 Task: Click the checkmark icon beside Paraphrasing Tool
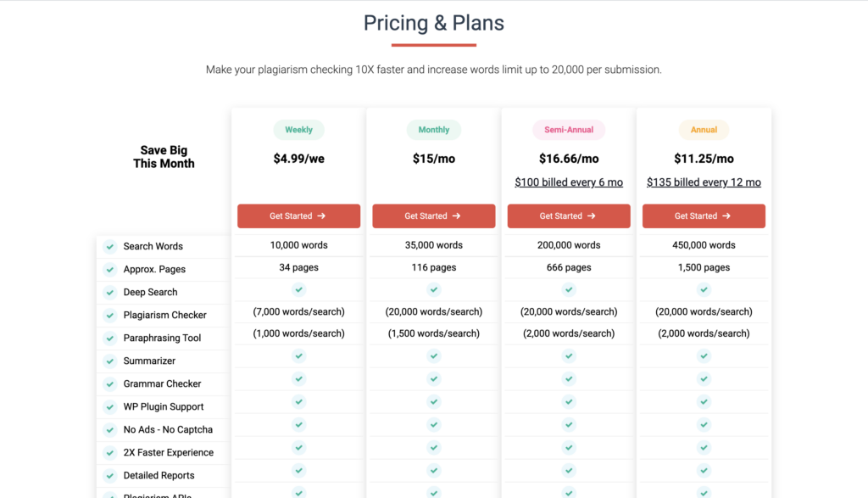(x=109, y=338)
